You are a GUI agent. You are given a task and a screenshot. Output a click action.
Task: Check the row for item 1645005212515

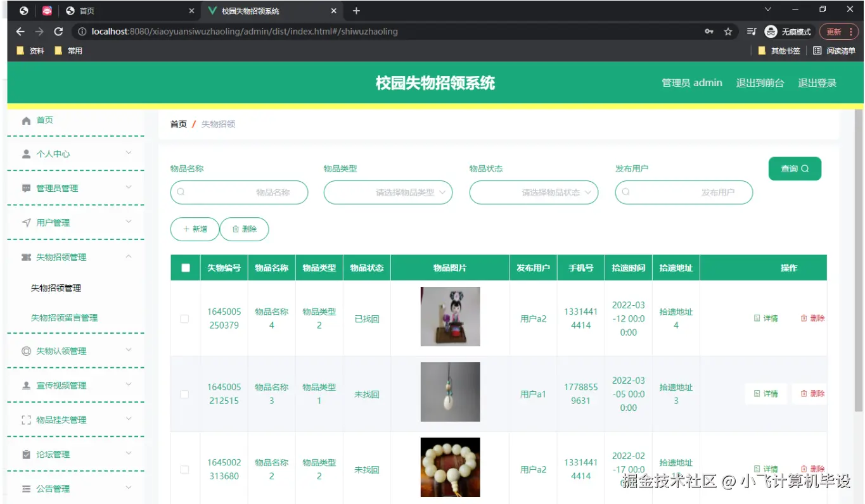pos(184,393)
